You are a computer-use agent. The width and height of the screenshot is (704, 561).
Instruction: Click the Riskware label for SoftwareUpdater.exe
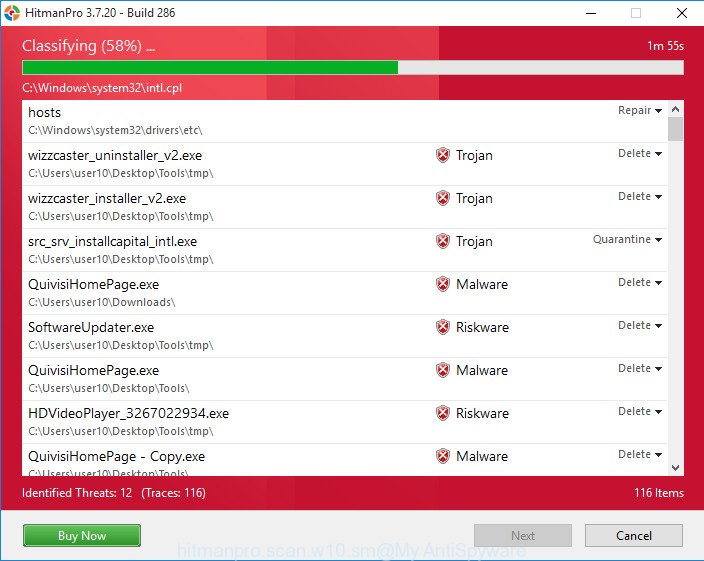(482, 327)
